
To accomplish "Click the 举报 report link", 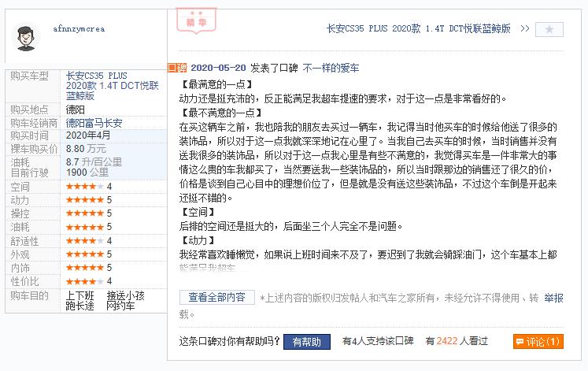I will (x=554, y=299).
